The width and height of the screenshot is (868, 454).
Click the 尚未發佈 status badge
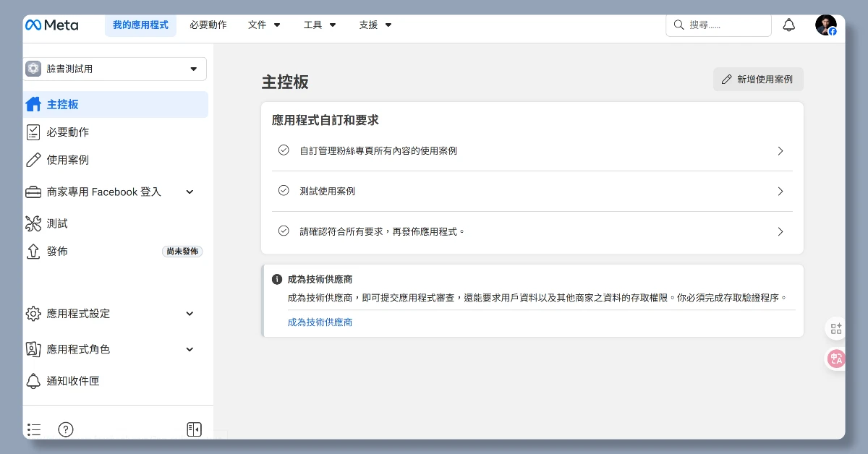[182, 252]
